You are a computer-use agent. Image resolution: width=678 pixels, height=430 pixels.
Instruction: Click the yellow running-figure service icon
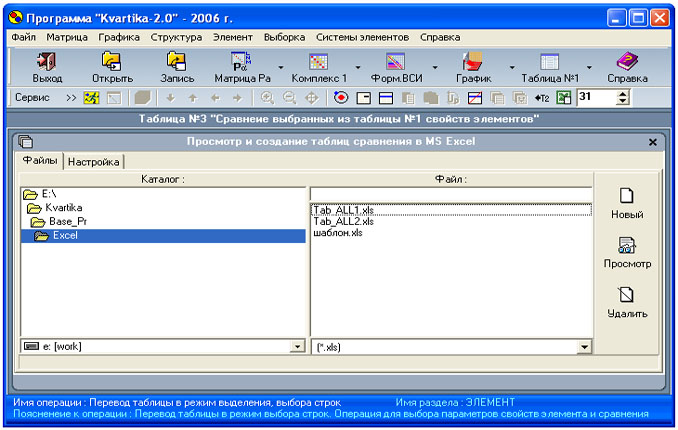click(91, 98)
